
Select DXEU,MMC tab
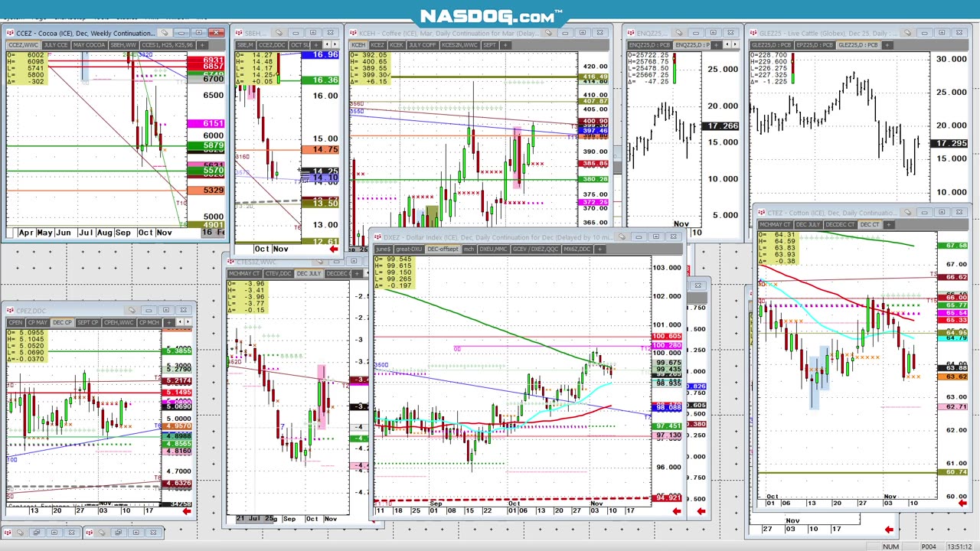[495, 249]
